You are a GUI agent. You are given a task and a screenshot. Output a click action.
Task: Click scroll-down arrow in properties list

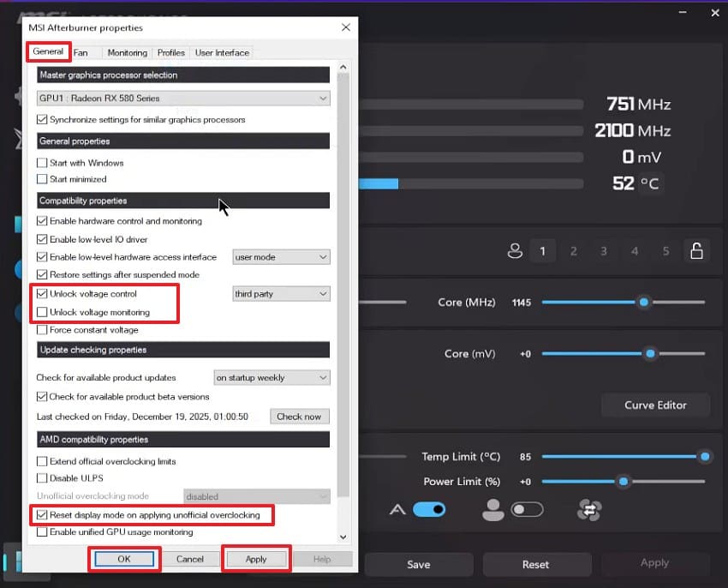343,537
